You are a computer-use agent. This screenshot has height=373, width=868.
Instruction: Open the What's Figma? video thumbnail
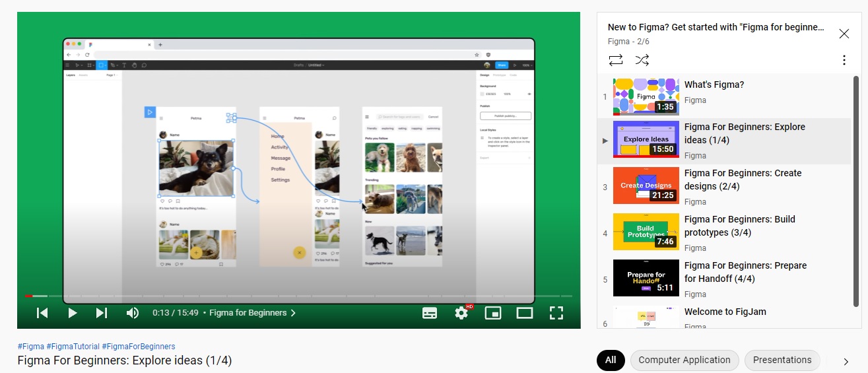click(x=646, y=96)
